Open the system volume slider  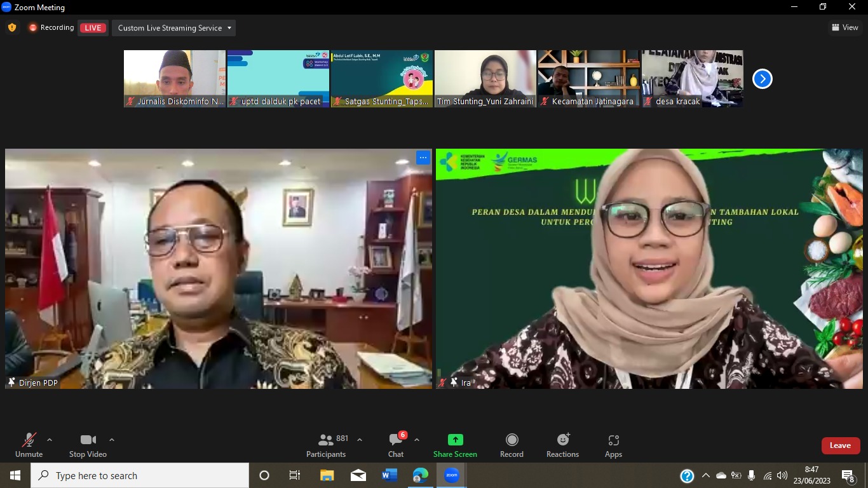(782, 475)
